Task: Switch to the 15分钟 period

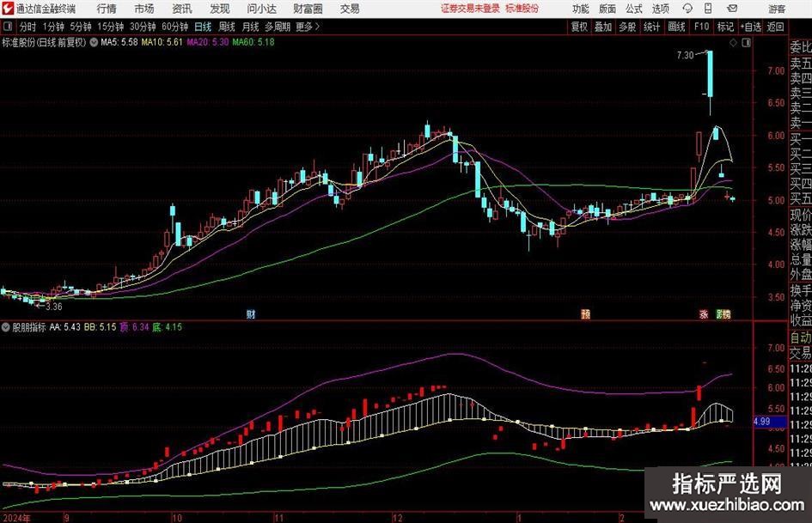Action: pyautogui.click(x=110, y=27)
